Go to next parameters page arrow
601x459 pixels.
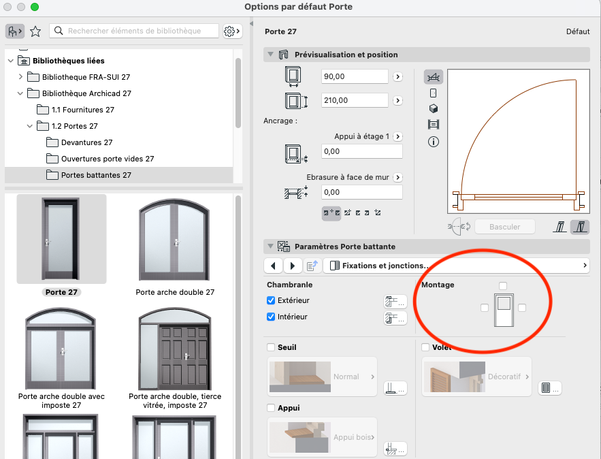coord(292,266)
